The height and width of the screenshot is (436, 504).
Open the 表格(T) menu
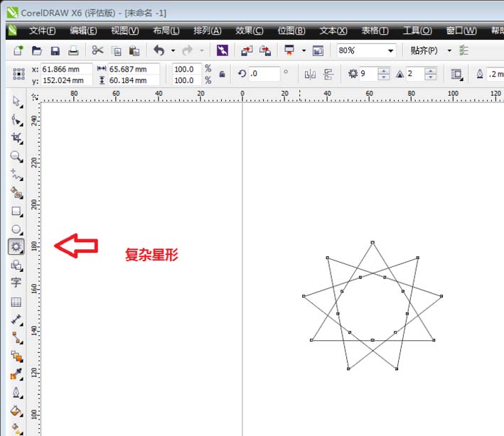375,31
